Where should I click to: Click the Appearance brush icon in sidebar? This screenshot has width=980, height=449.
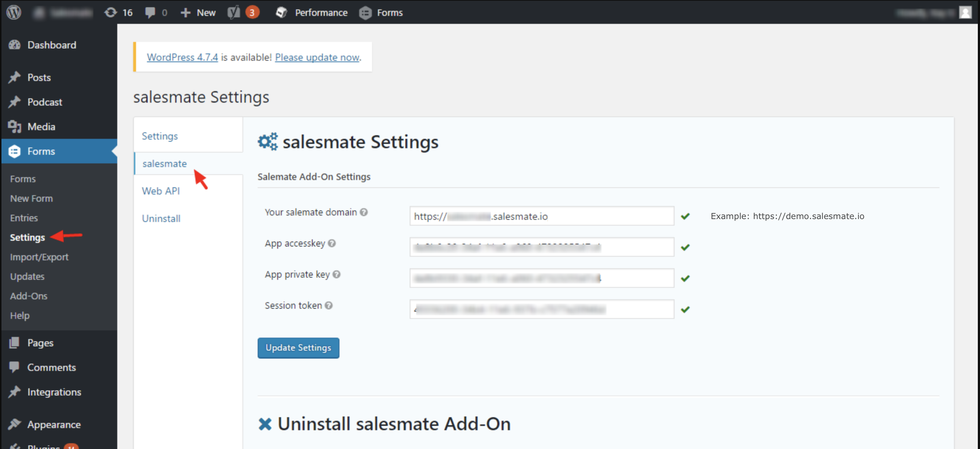[x=14, y=424]
